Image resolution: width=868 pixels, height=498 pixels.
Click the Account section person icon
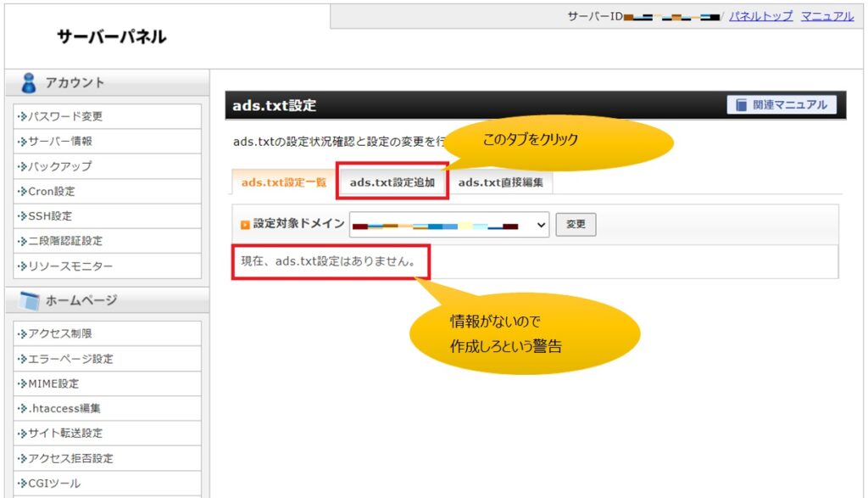pyautogui.click(x=29, y=83)
